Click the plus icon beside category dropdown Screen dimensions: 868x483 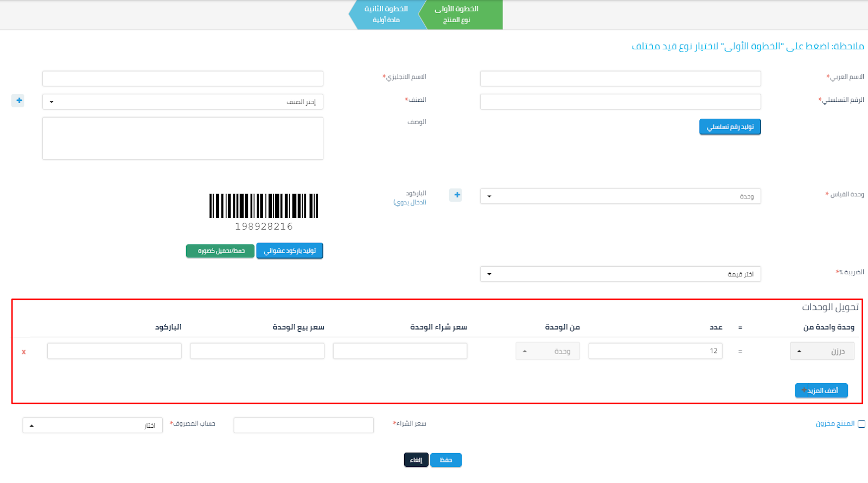tap(18, 100)
